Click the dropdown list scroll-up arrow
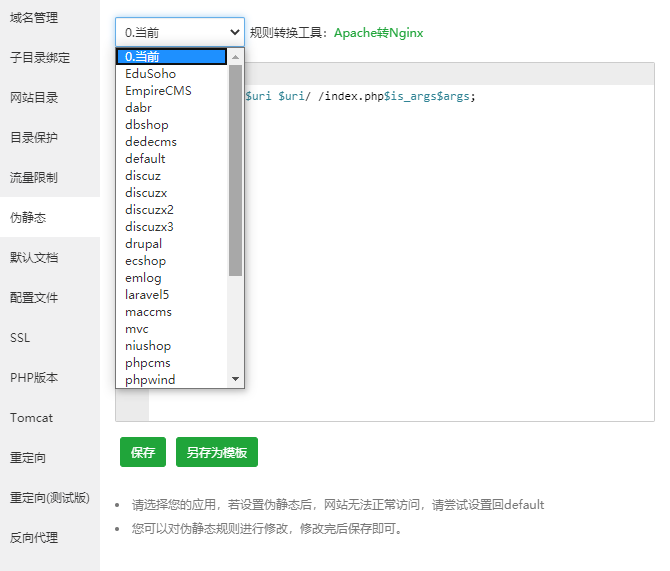This screenshot has width=670, height=571. (235, 57)
